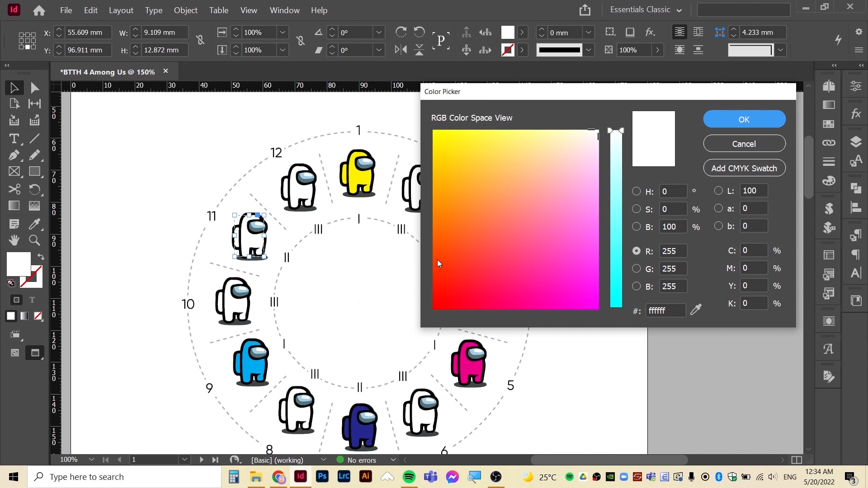Select the L lightness radio button
The height and width of the screenshot is (488, 868).
[718, 191]
